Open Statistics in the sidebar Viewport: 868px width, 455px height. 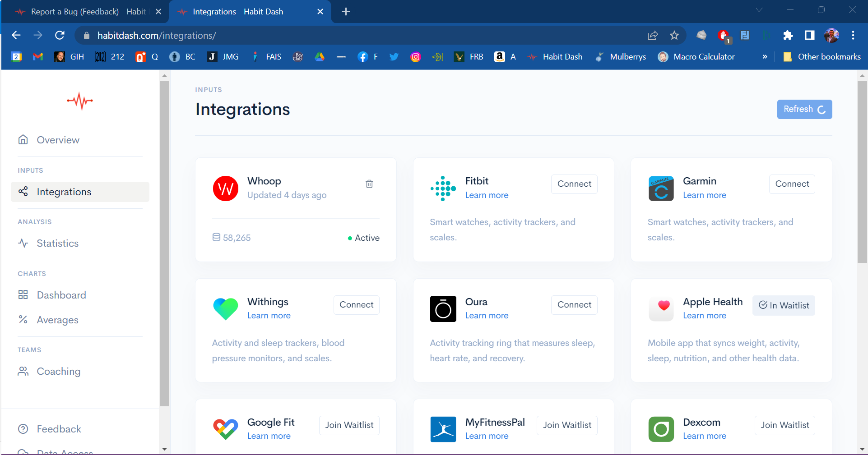pyautogui.click(x=80, y=243)
